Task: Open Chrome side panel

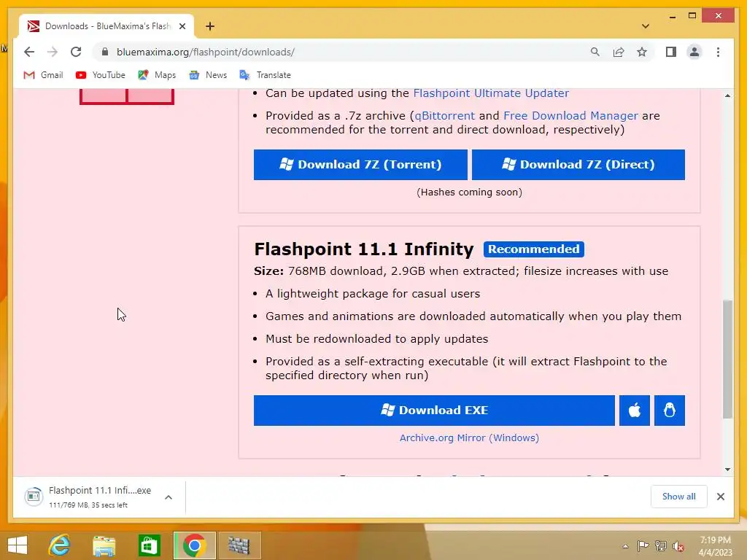Action: 671,52
